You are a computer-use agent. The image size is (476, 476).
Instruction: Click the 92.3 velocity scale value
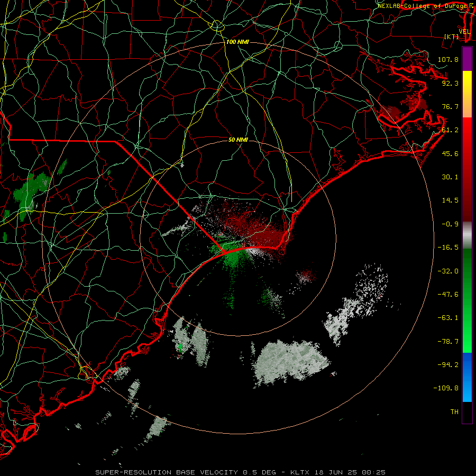point(450,83)
